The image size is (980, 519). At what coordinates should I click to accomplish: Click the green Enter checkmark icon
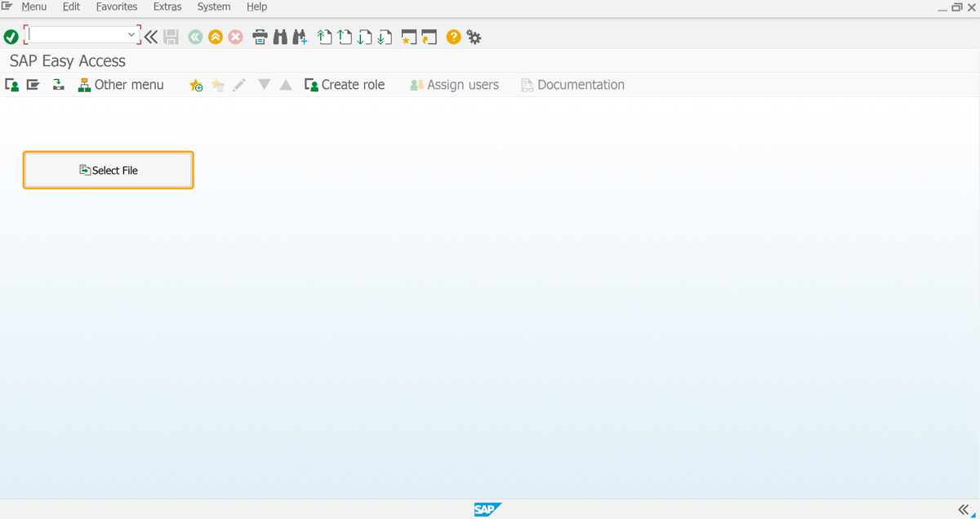click(x=11, y=37)
